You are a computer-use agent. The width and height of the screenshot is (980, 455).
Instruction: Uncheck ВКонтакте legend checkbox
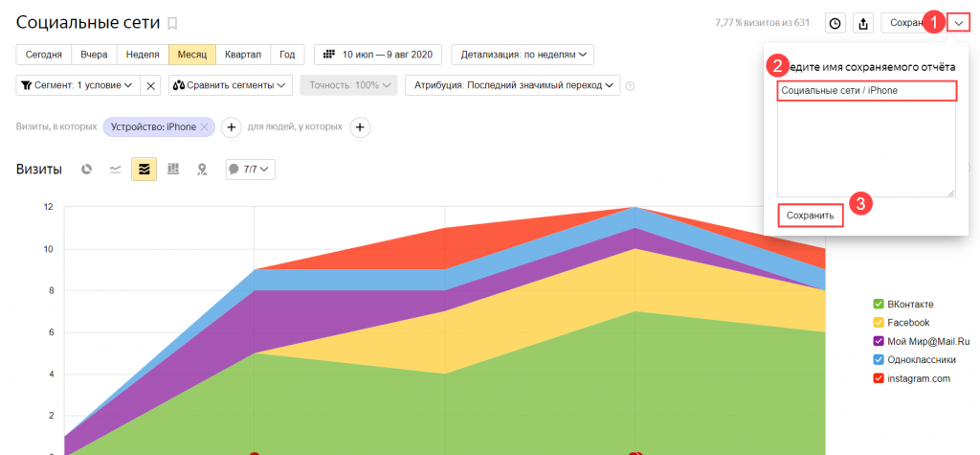pos(879,305)
